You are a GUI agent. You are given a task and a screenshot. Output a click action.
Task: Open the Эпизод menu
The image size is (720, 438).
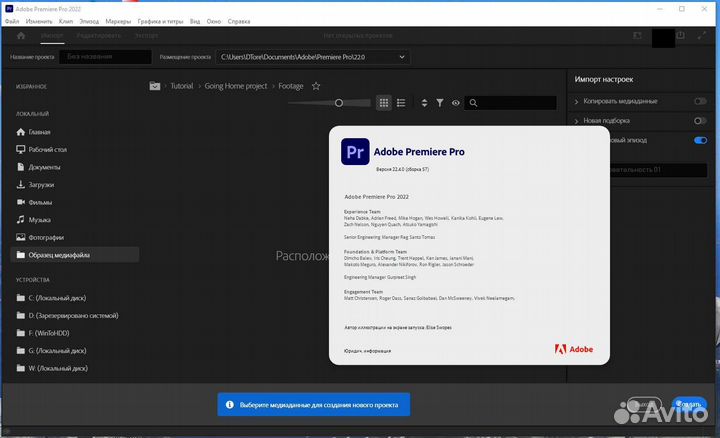click(89, 21)
